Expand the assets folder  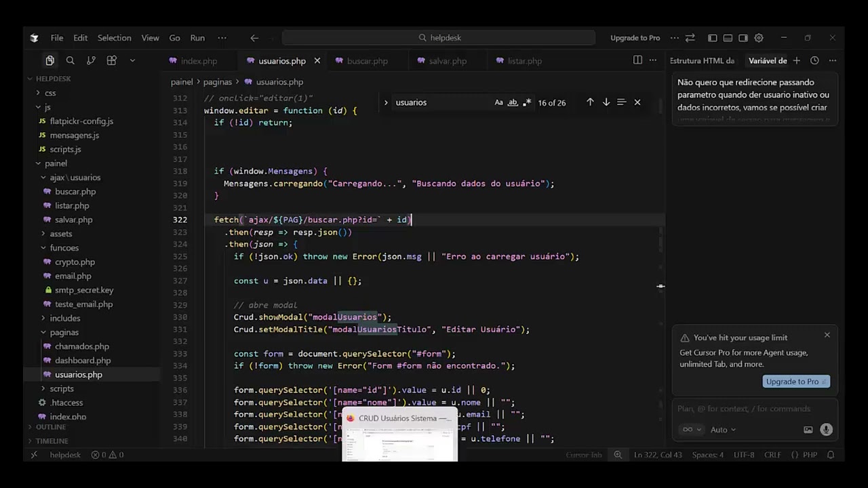(x=60, y=234)
